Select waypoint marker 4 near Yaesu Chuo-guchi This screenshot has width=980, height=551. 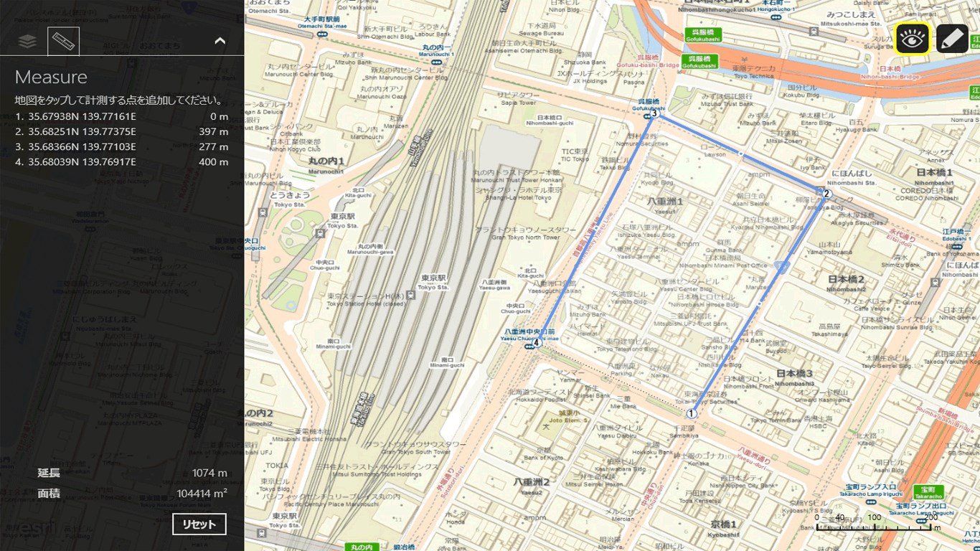(x=536, y=342)
